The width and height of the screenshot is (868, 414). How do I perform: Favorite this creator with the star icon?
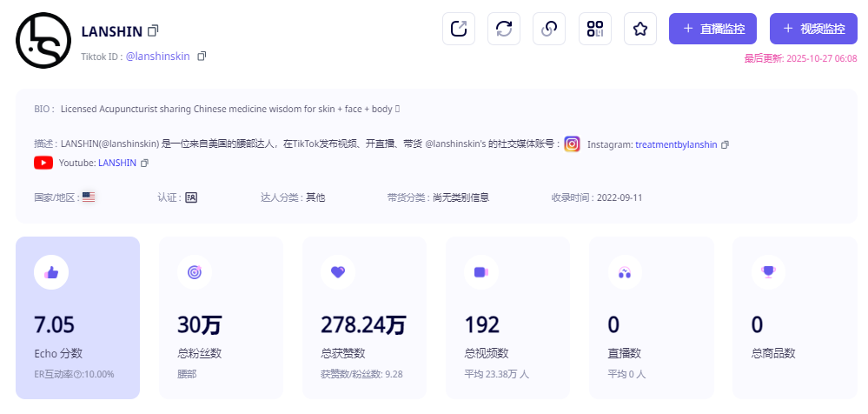(x=640, y=29)
